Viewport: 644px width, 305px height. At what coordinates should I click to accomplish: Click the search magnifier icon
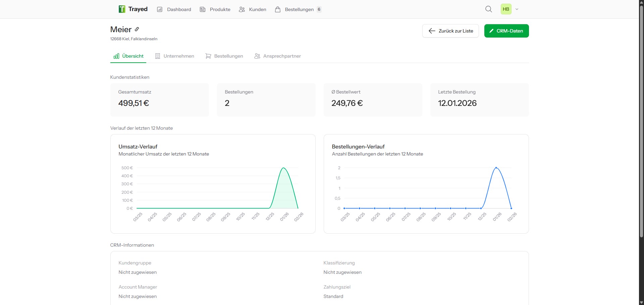pos(489,9)
